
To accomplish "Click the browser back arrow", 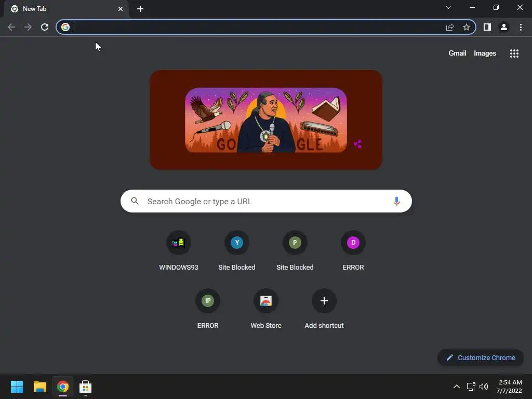I will coord(11,27).
